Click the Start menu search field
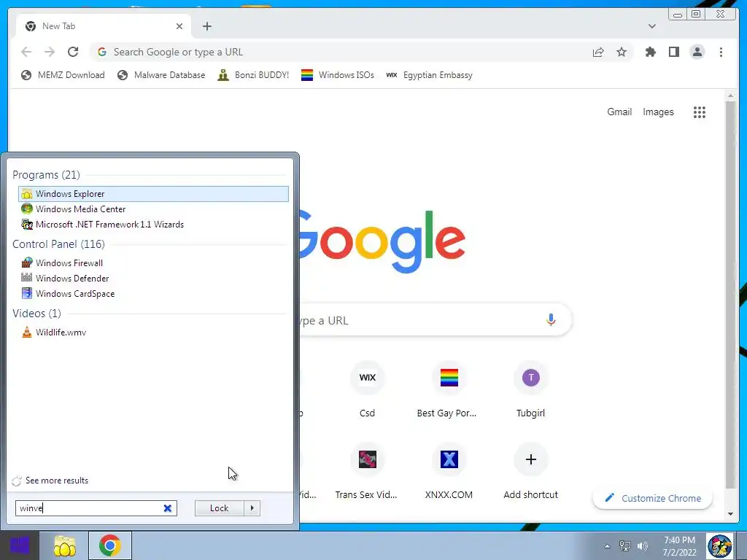Screen dimensions: 747x560 [x=96, y=508]
